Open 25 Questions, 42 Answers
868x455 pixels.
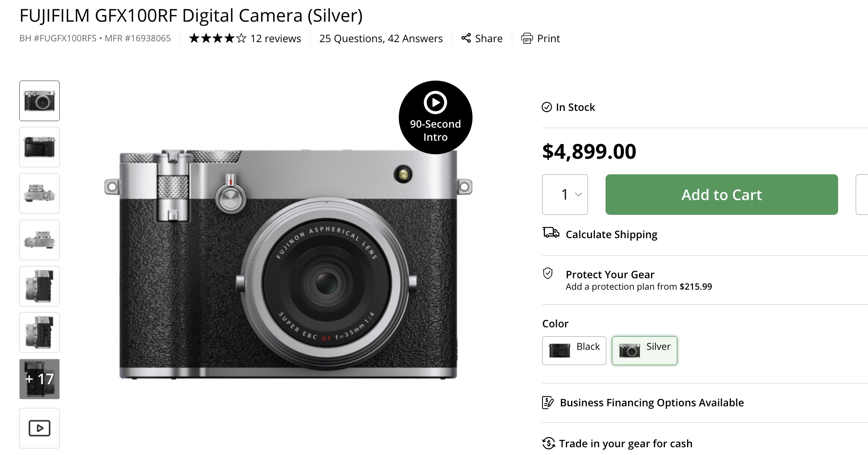click(381, 38)
